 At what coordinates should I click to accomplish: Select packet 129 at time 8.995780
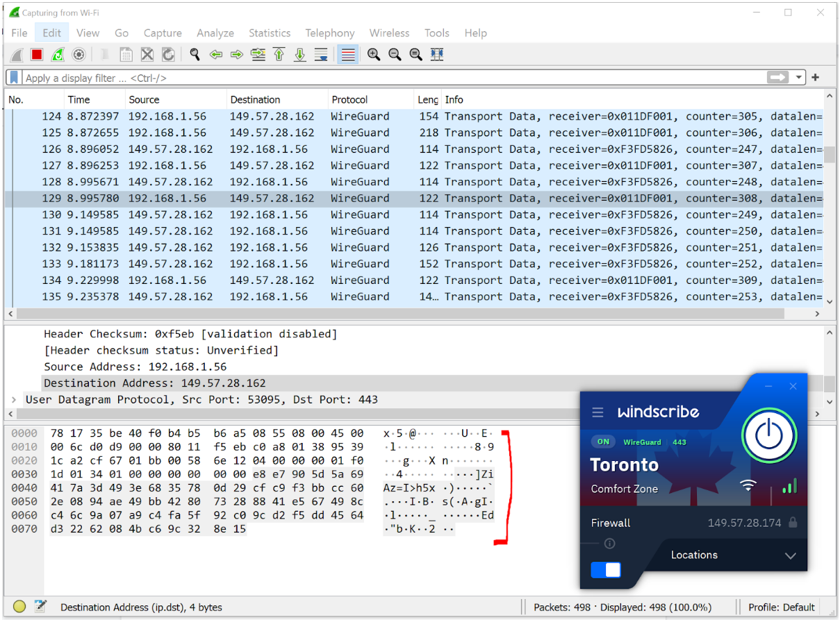[414, 199]
